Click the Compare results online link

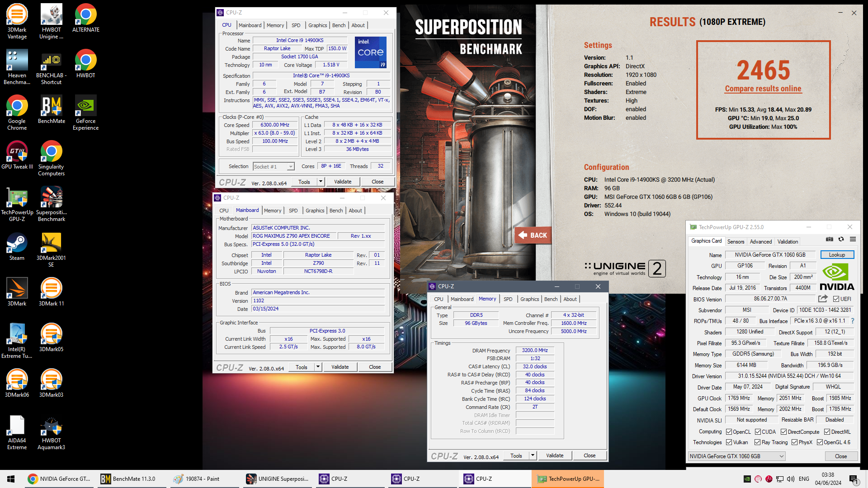(763, 89)
